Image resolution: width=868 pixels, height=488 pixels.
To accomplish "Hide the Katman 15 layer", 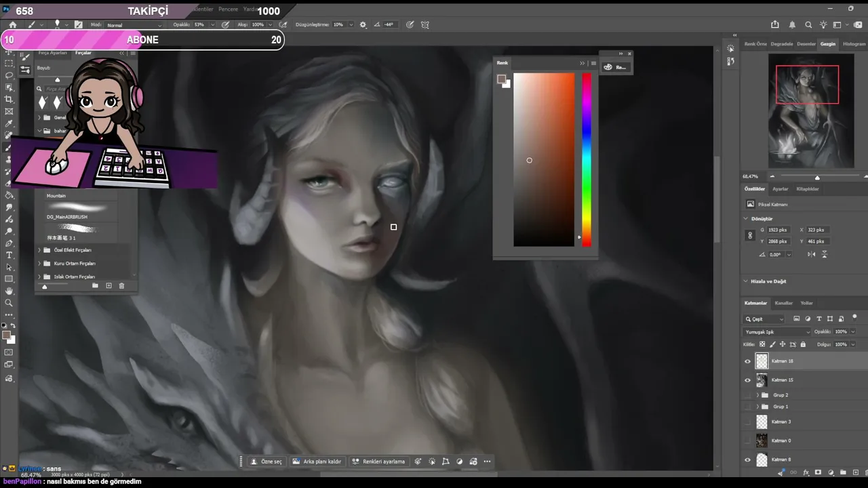I will tap(748, 380).
